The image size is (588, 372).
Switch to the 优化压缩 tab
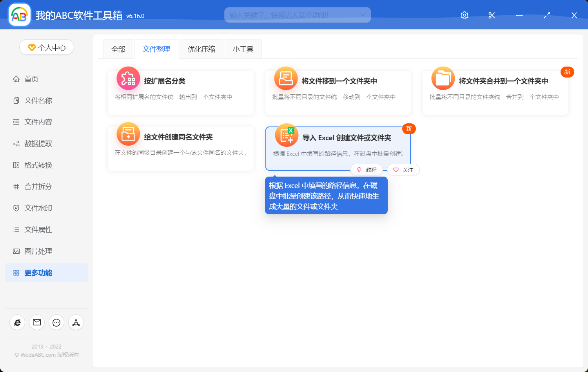(201, 49)
